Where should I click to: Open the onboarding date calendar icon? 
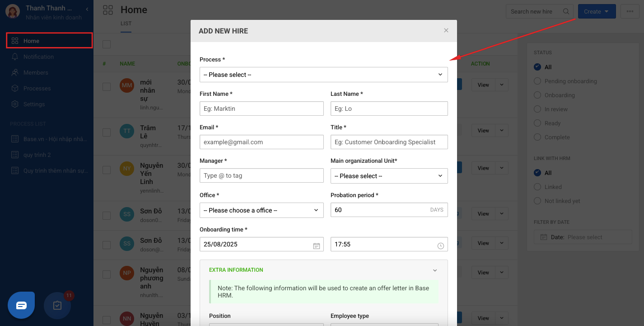pyautogui.click(x=317, y=246)
